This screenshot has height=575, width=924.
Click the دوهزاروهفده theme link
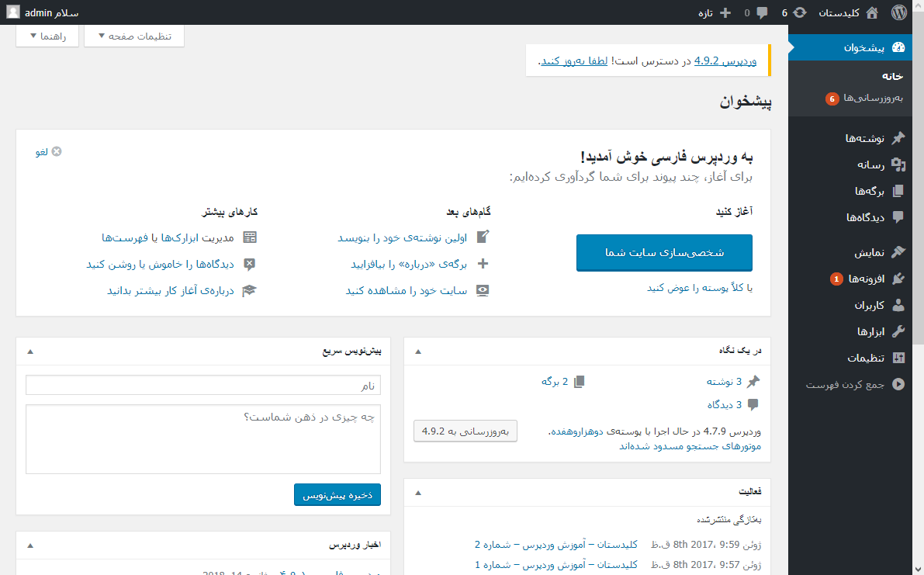(x=577, y=431)
